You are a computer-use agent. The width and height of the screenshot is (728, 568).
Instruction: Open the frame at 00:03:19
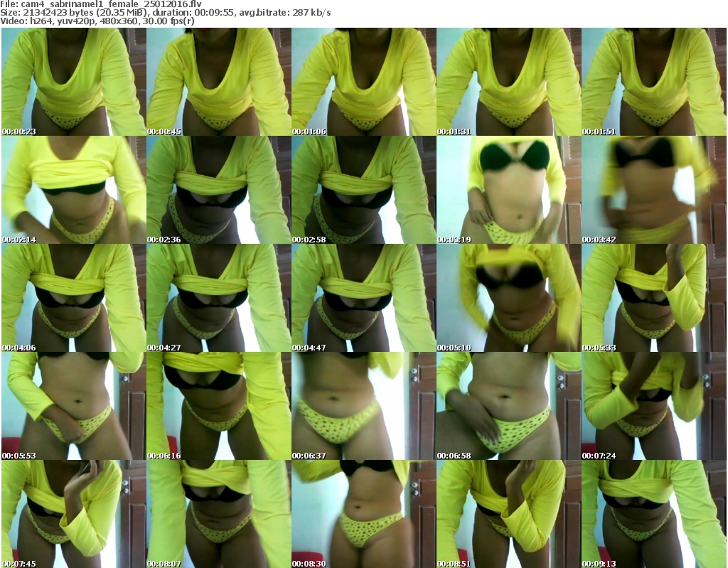pyautogui.click(x=509, y=190)
